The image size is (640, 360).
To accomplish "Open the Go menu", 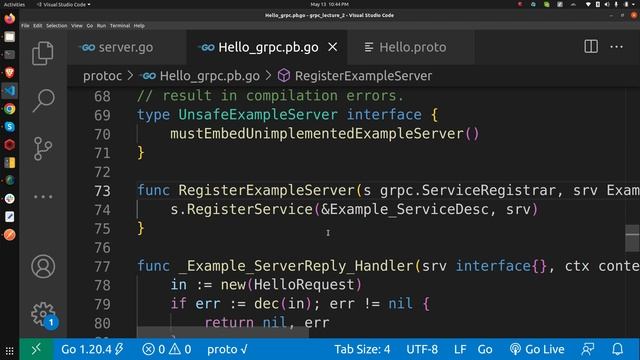I will (x=90, y=26).
